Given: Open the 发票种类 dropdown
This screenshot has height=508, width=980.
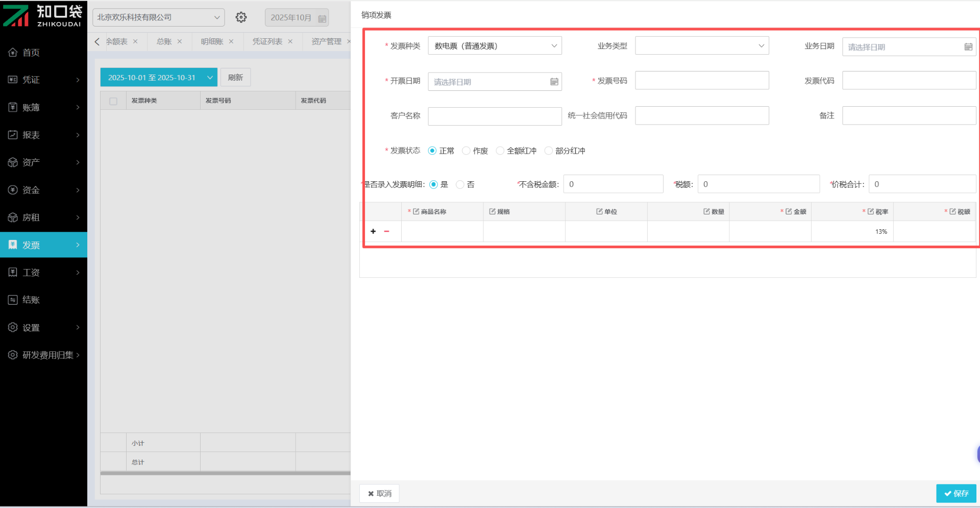Looking at the screenshot, I should click(x=494, y=46).
